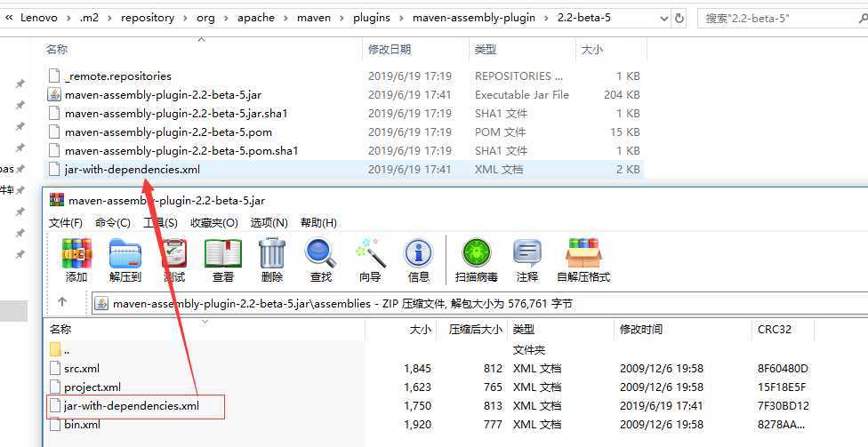The height and width of the screenshot is (447, 868).
Task: Open the Commands (命令) menu
Action: (x=112, y=222)
